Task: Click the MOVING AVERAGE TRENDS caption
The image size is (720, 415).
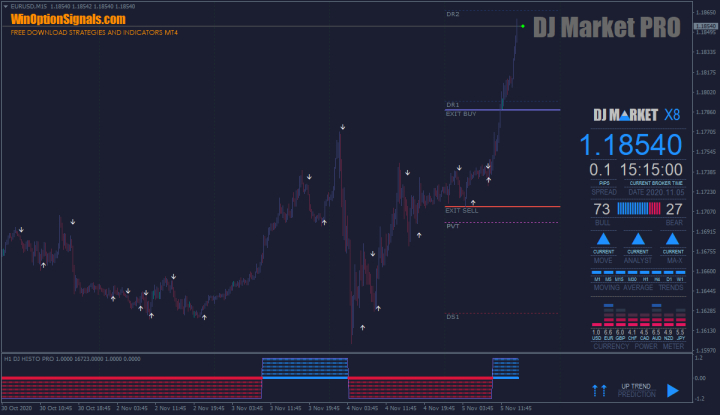Action: (x=639, y=288)
